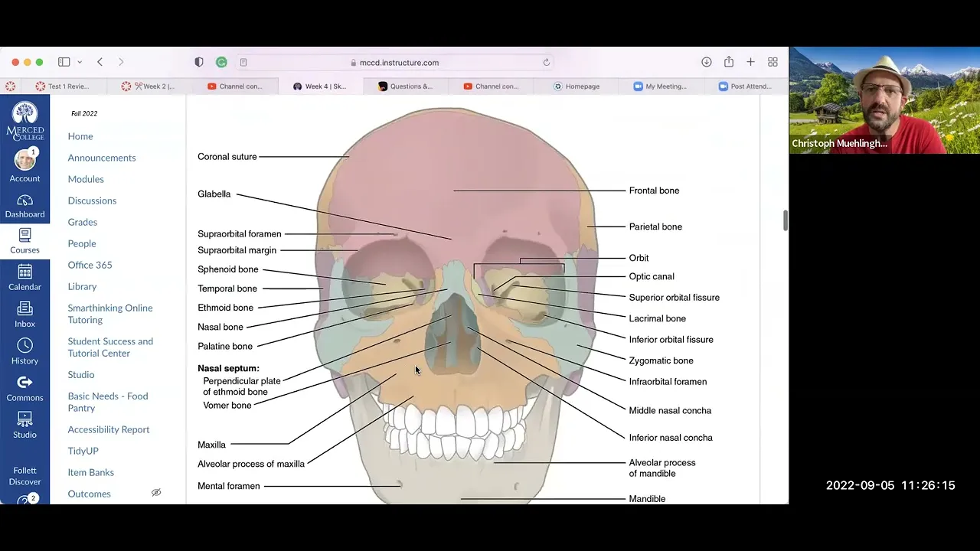Click the Coronal suture label
Screen dimensions: 980x551
227,157
